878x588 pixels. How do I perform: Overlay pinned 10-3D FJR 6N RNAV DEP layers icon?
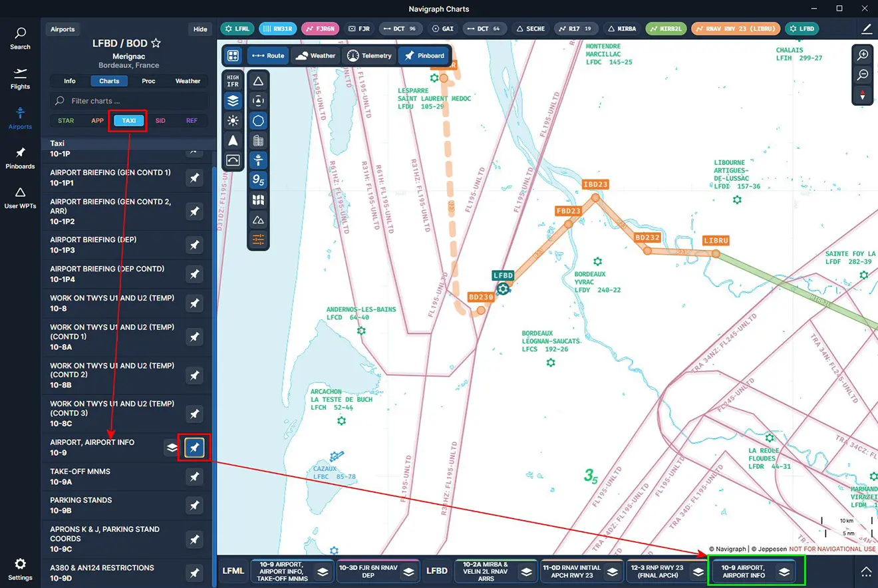408,572
